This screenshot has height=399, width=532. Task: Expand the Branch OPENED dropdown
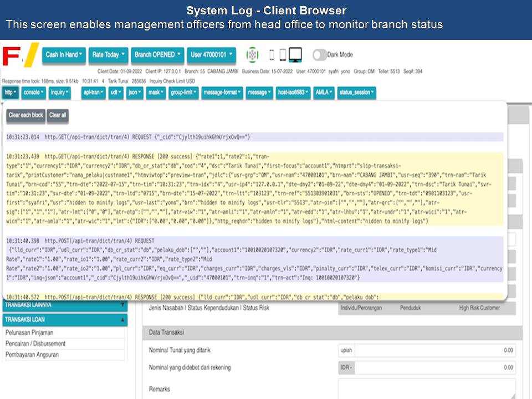click(x=157, y=55)
